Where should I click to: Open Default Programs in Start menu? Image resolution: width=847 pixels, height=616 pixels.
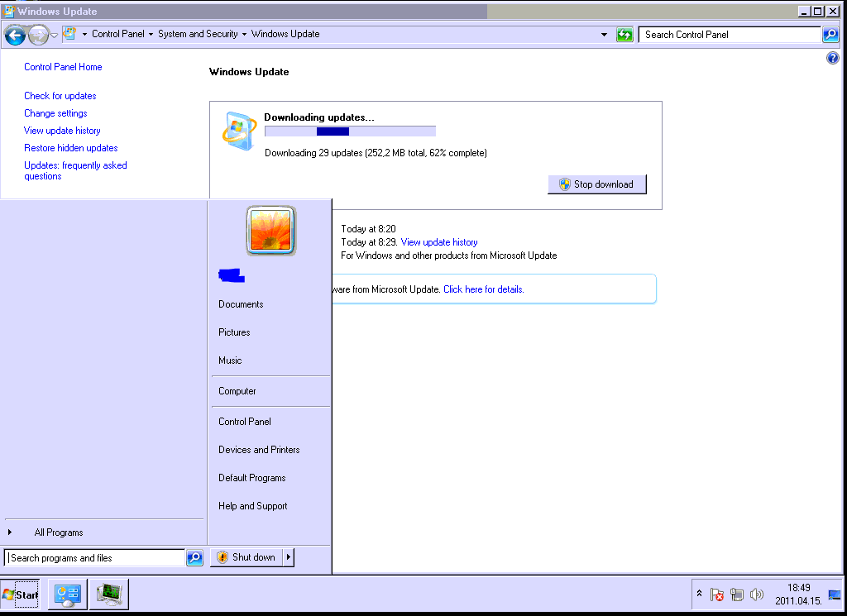coord(251,478)
